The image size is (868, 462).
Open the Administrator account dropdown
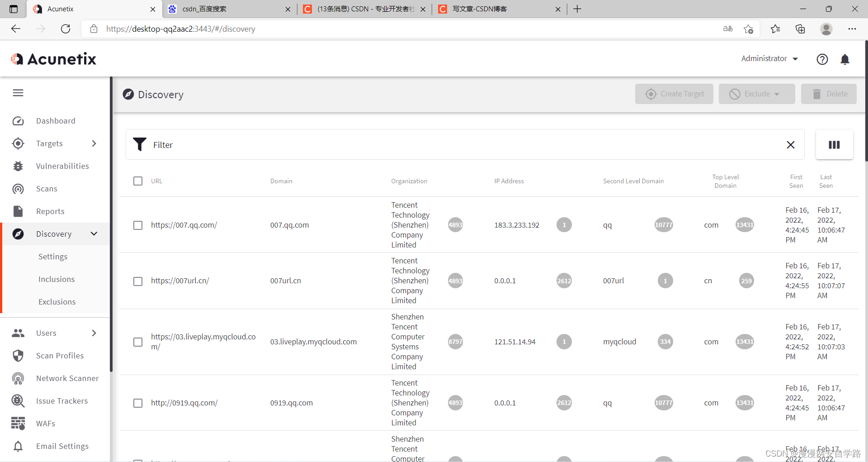[769, 59]
